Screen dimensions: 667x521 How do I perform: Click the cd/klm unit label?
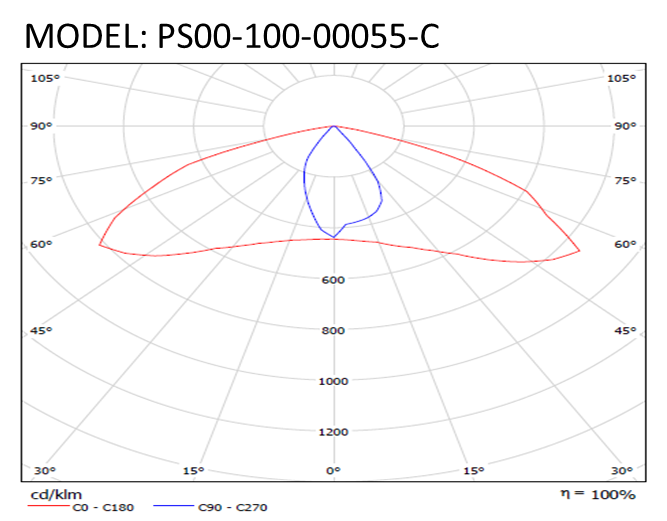point(56,495)
